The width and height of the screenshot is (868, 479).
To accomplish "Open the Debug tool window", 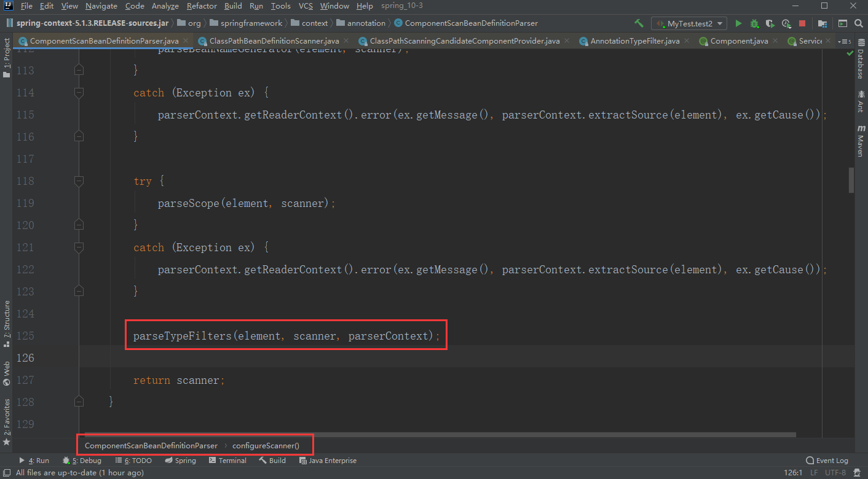I will point(82,461).
